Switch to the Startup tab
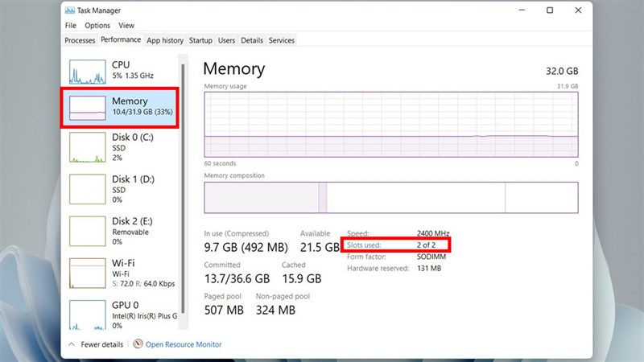The width and height of the screenshot is (644, 362). tap(200, 40)
